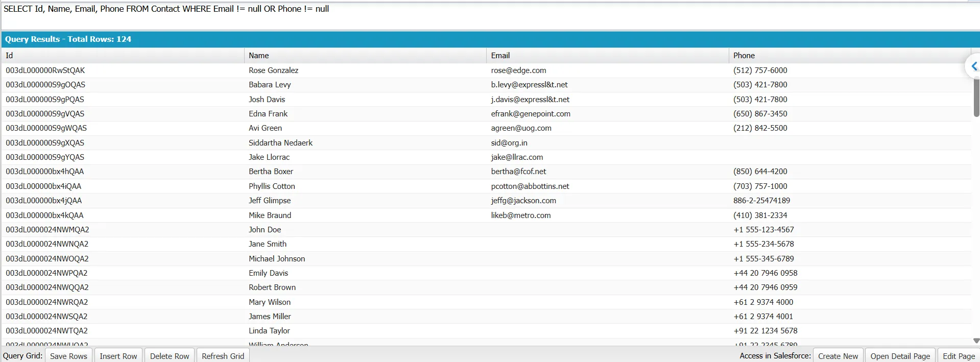Select Id cell 003dL000000bx4hQAA
The height and width of the screenshot is (362, 980).
(x=123, y=172)
